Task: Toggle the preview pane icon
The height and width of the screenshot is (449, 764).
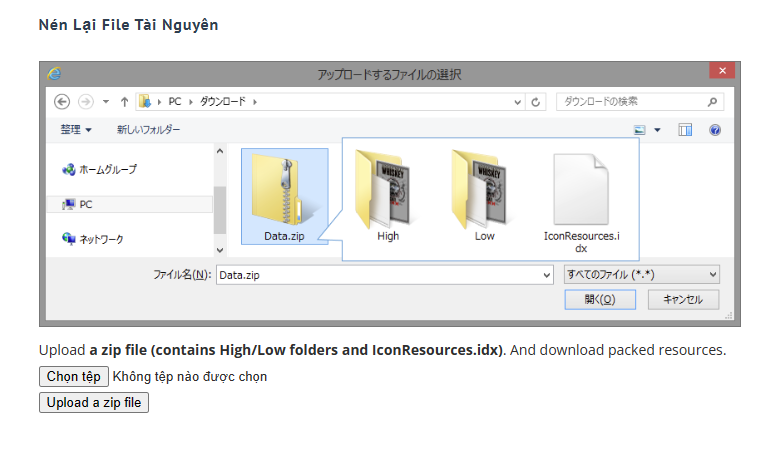Action: click(x=685, y=130)
